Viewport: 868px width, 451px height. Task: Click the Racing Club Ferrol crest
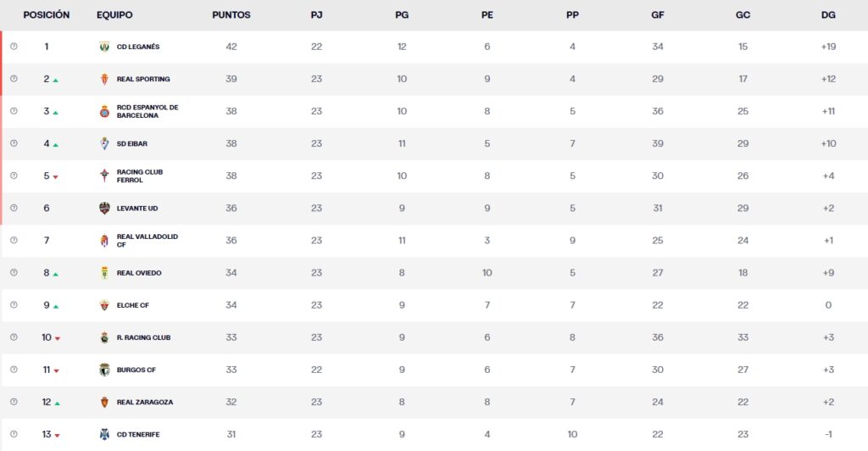point(104,175)
